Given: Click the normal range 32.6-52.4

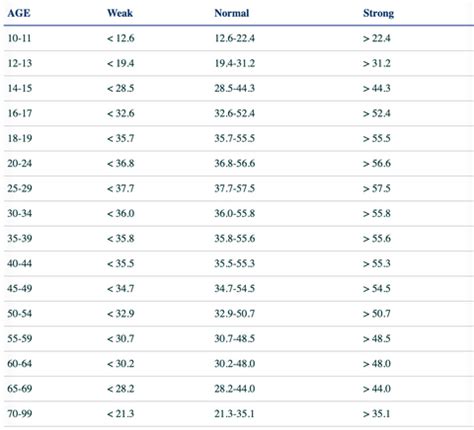Looking at the screenshot, I should 235,113.
